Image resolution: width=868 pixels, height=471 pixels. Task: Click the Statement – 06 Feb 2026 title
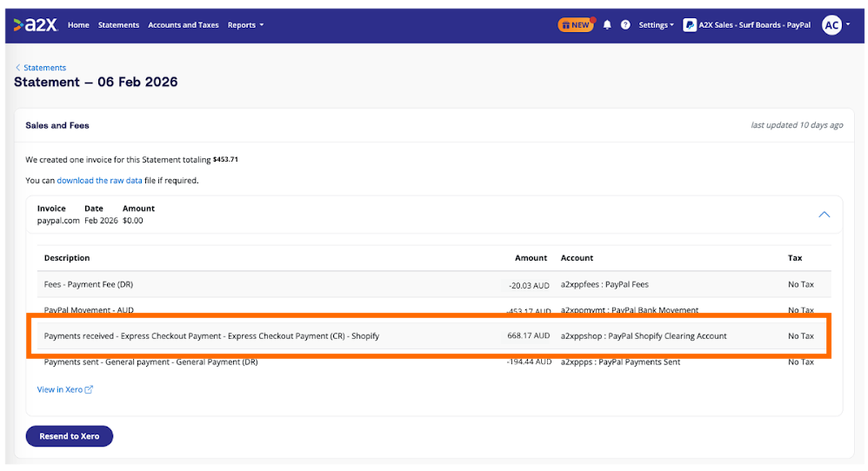coord(96,82)
